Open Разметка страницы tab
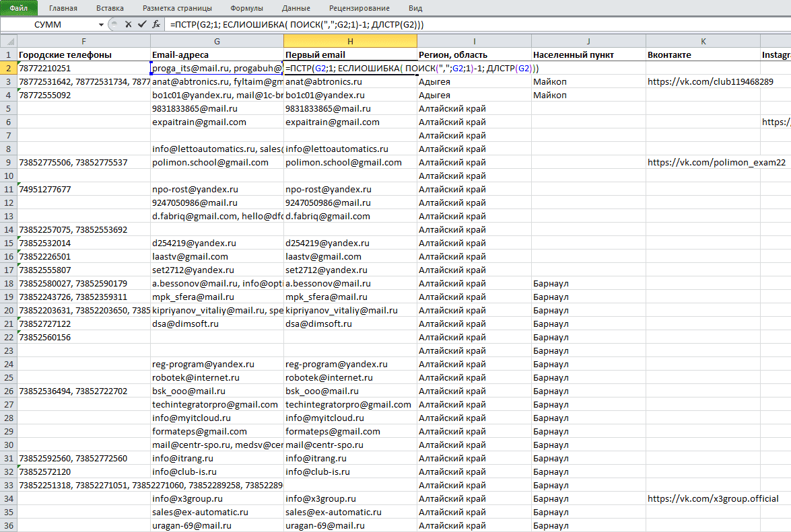 [177, 8]
